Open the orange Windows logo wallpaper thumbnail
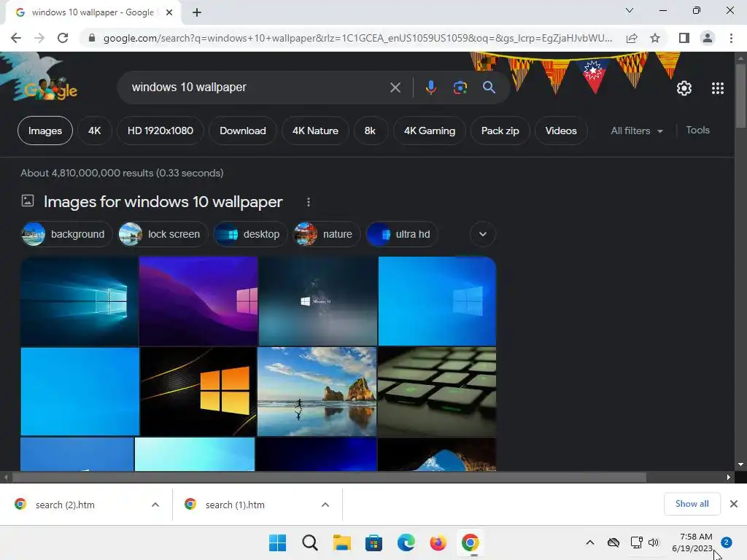Screen dimensions: 747x560 click(198, 392)
